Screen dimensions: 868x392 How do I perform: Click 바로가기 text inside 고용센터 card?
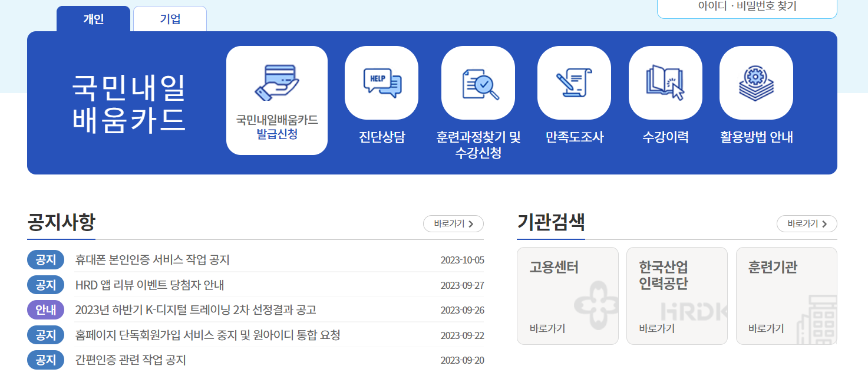pos(547,328)
